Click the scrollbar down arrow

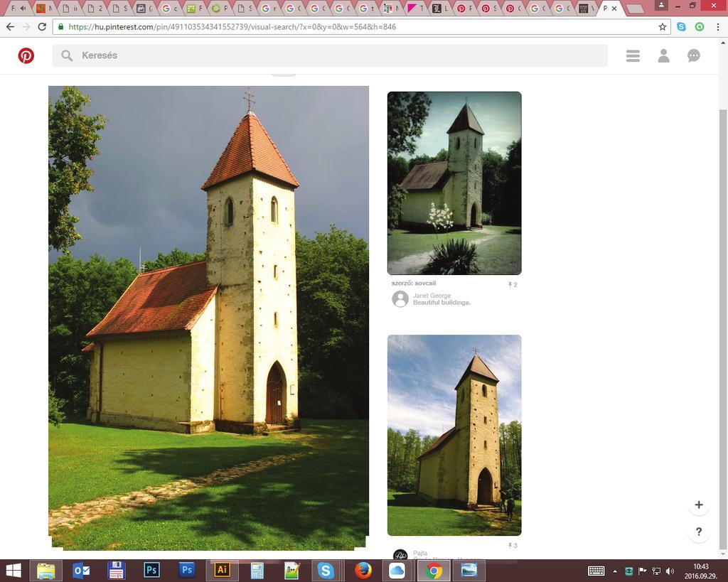[x=723, y=554]
